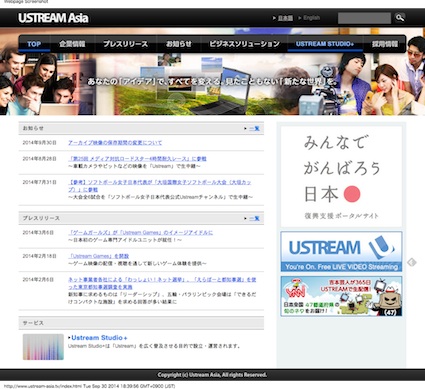Image resolution: width=425 pixels, height=389 pixels.
Task: Click the search input field
Action: (364, 18)
